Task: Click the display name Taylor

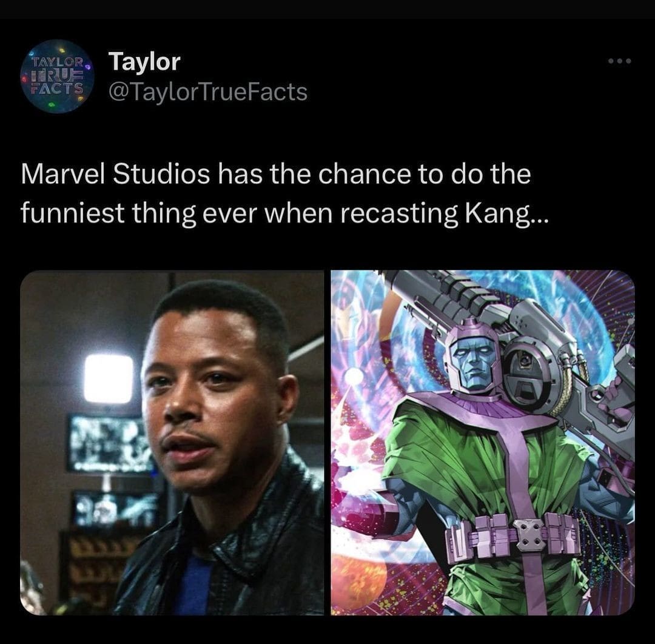Action: [144, 61]
